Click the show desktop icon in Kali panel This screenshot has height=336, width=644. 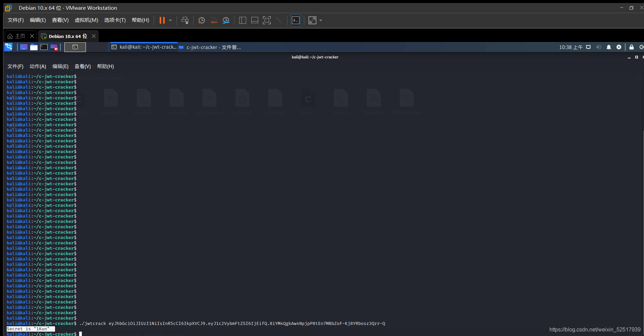pos(23,47)
